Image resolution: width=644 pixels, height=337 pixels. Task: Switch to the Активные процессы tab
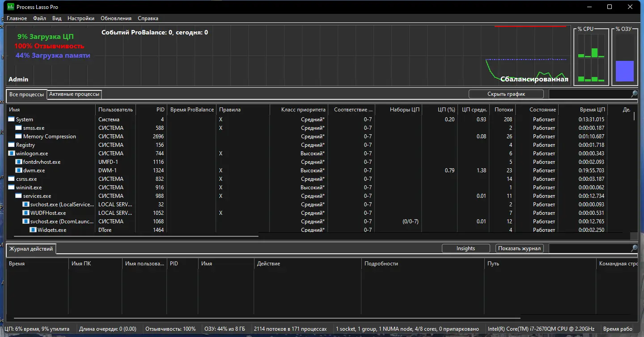click(74, 94)
